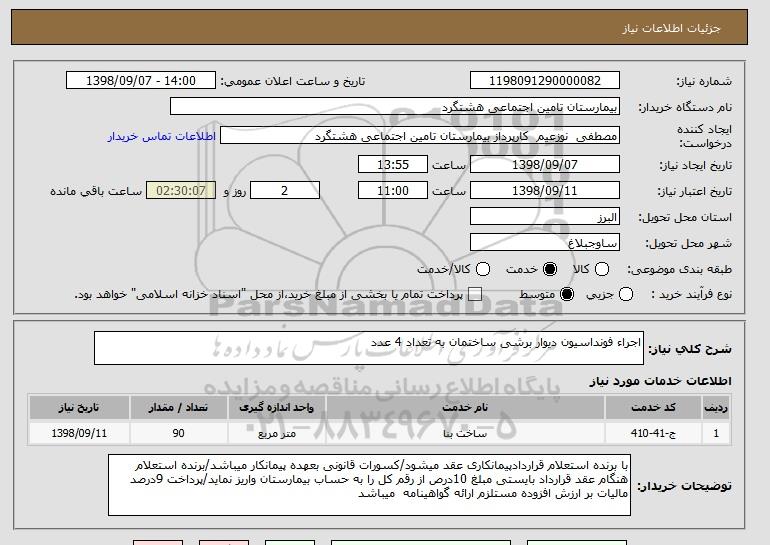770x545 pixels.
Task: Click the طبقه بندی موضوعی label
Action: click(x=679, y=269)
